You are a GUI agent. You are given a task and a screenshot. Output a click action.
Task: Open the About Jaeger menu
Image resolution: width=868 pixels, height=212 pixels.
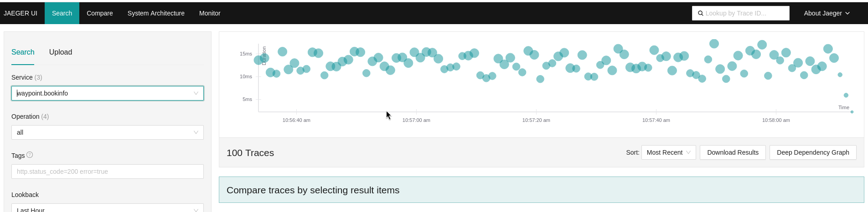[x=827, y=13]
